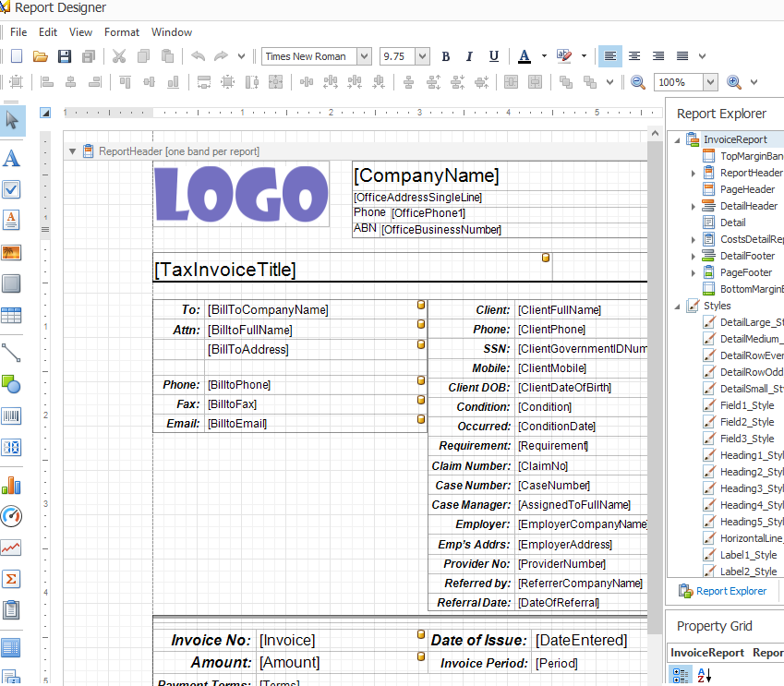The height and width of the screenshot is (686, 784).
Task: Choose the Bar Code tool
Action: coord(12,416)
